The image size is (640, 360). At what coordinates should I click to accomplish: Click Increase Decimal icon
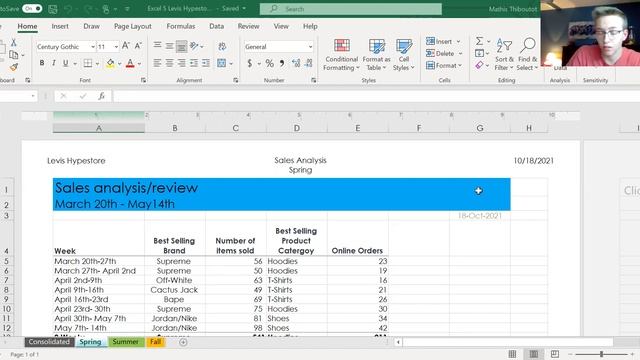click(x=296, y=63)
